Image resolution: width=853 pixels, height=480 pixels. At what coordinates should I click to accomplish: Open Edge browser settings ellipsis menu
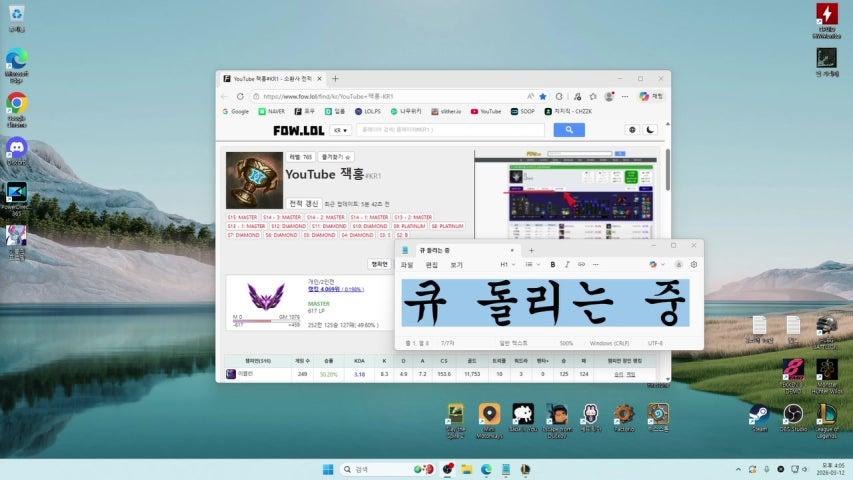click(625, 96)
